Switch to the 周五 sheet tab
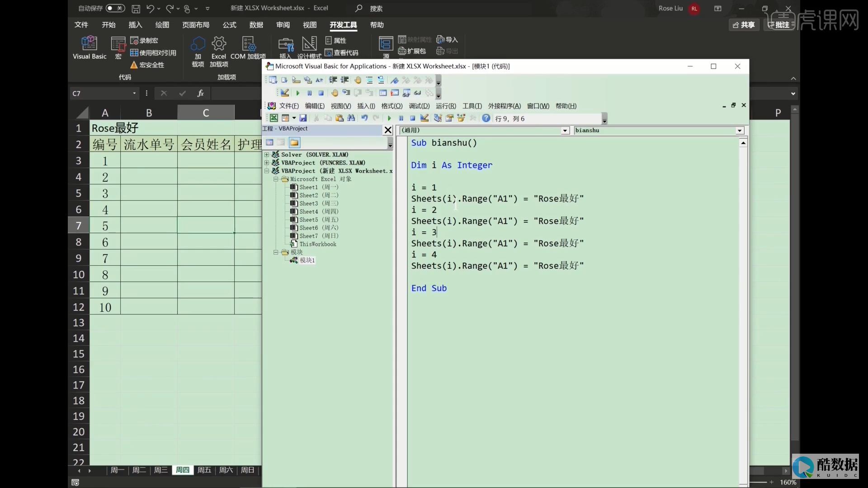 coord(204,470)
